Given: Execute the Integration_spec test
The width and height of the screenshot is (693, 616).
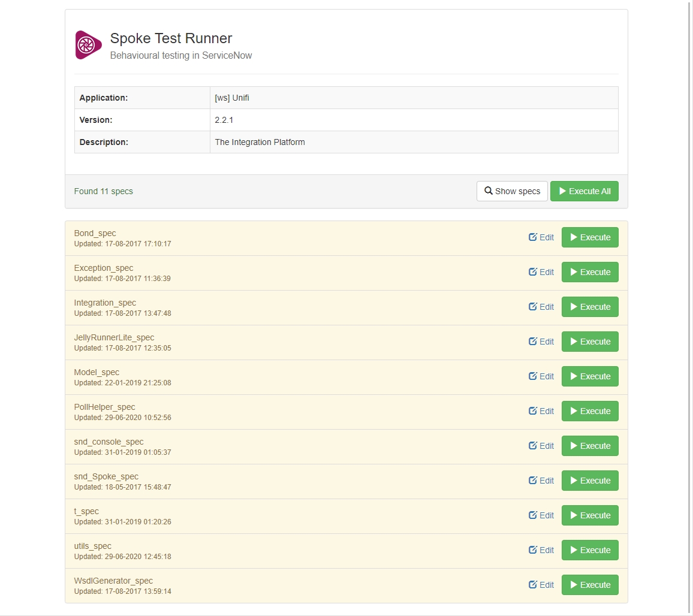Looking at the screenshot, I should coord(589,307).
